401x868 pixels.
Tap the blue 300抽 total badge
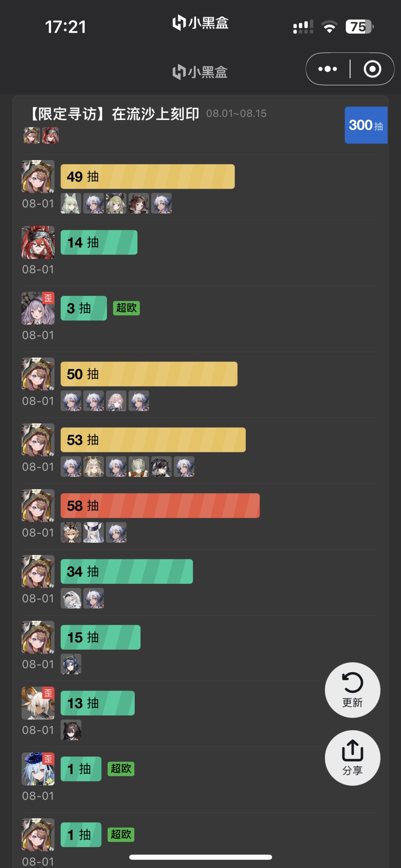tap(366, 125)
